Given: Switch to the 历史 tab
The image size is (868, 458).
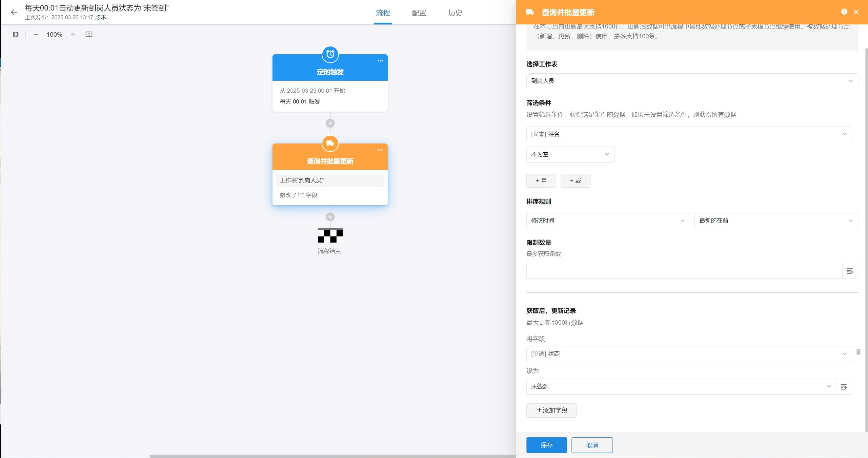Looking at the screenshot, I should click(x=455, y=13).
